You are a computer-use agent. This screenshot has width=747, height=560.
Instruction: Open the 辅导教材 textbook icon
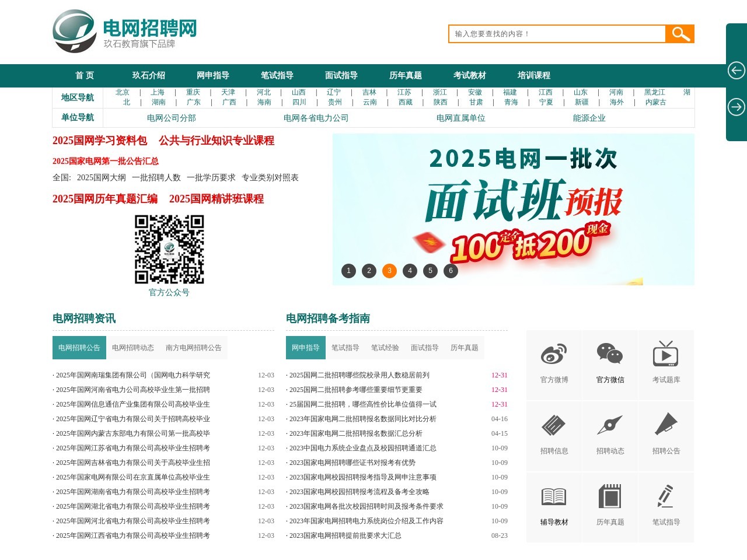pyautogui.click(x=553, y=497)
